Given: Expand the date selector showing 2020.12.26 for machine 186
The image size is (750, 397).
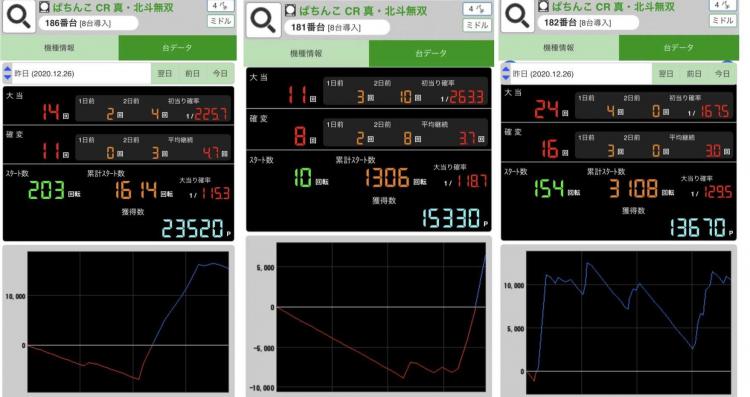Looking at the screenshot, I should tap(77, 74).
